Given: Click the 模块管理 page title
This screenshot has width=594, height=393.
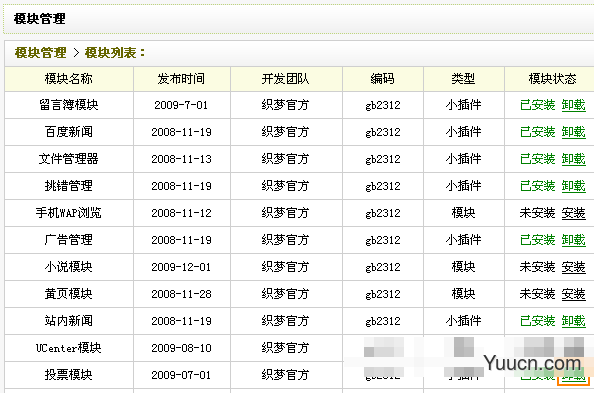Looking at the screenshot, I should [40, 19].
